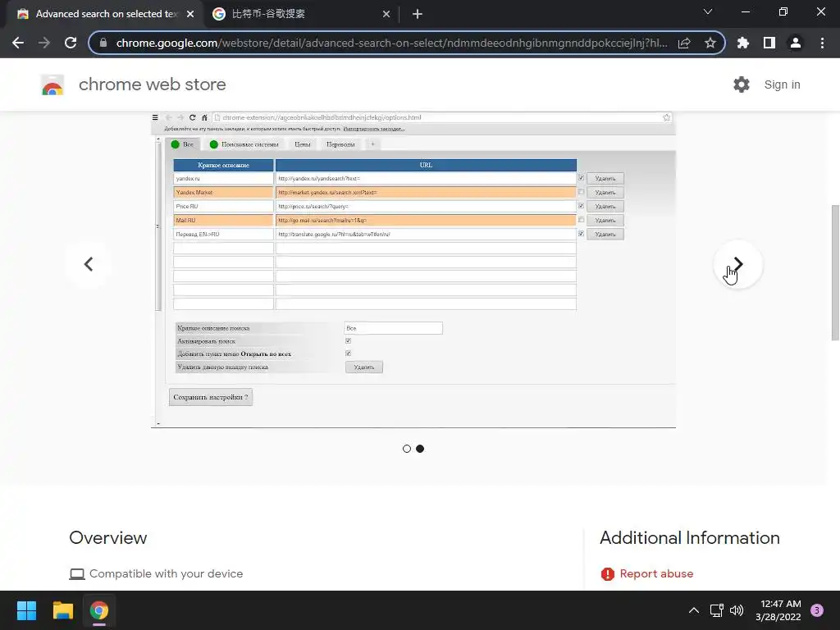Switch to the 比特币-谷歌搜索 tab

[301, 14]
